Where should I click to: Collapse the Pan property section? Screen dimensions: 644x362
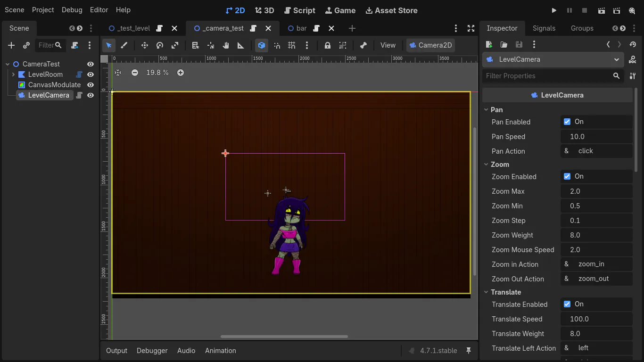click(486, 109)
